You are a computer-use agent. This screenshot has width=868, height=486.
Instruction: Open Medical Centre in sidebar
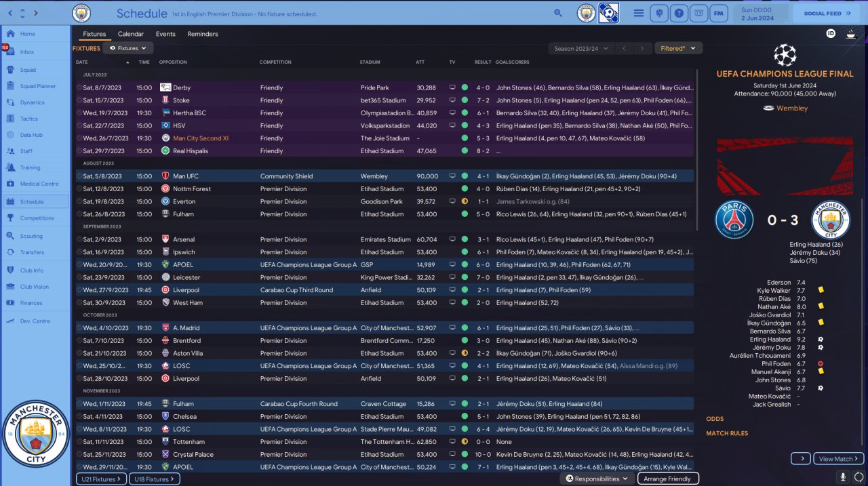(35, 184)
